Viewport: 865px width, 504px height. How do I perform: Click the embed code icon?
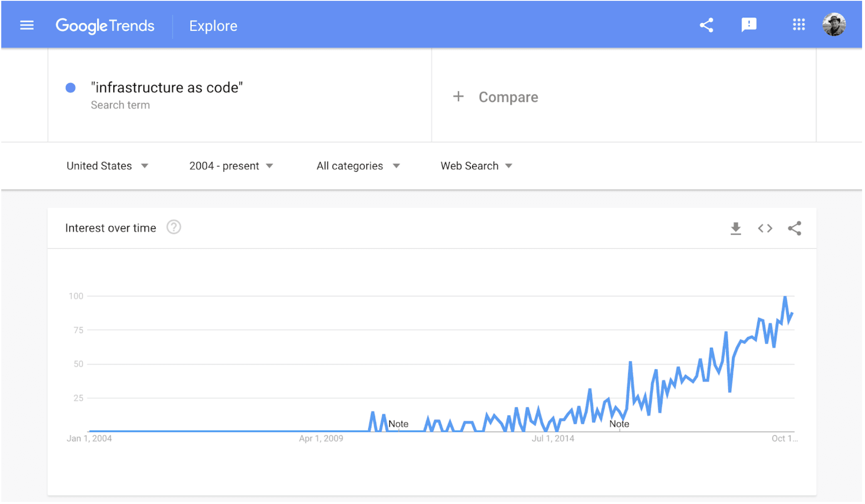coord(765,228)
